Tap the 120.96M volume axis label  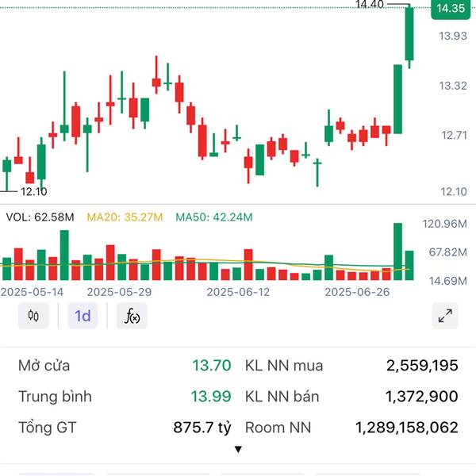click(x=445, y=224)
